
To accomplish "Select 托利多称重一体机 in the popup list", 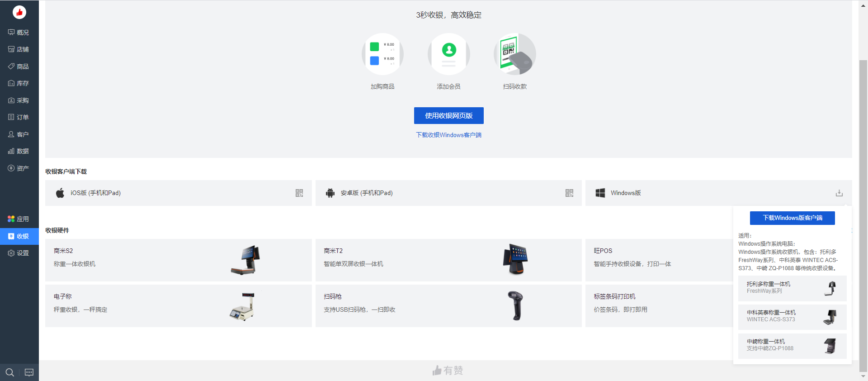I will (x=792, y=288).
